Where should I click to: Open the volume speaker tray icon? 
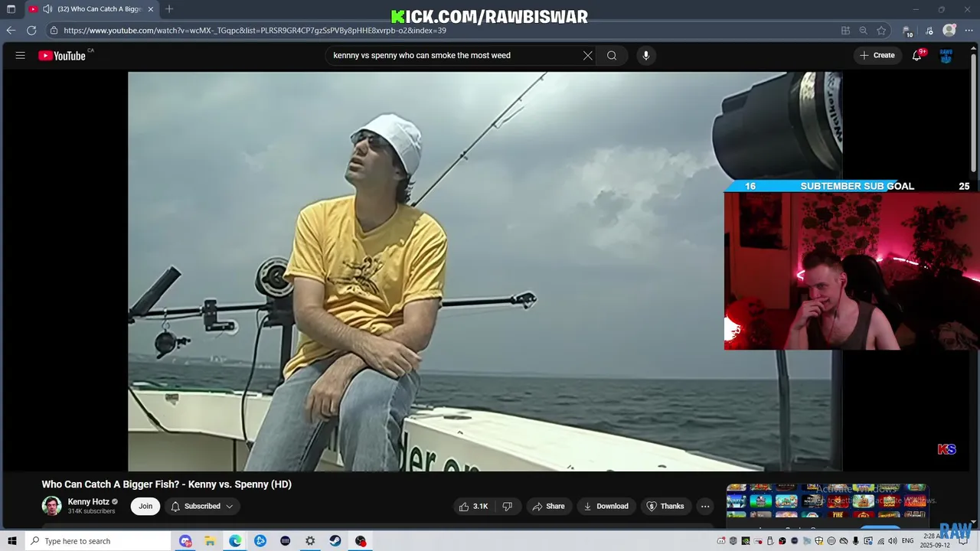[893, 541]
